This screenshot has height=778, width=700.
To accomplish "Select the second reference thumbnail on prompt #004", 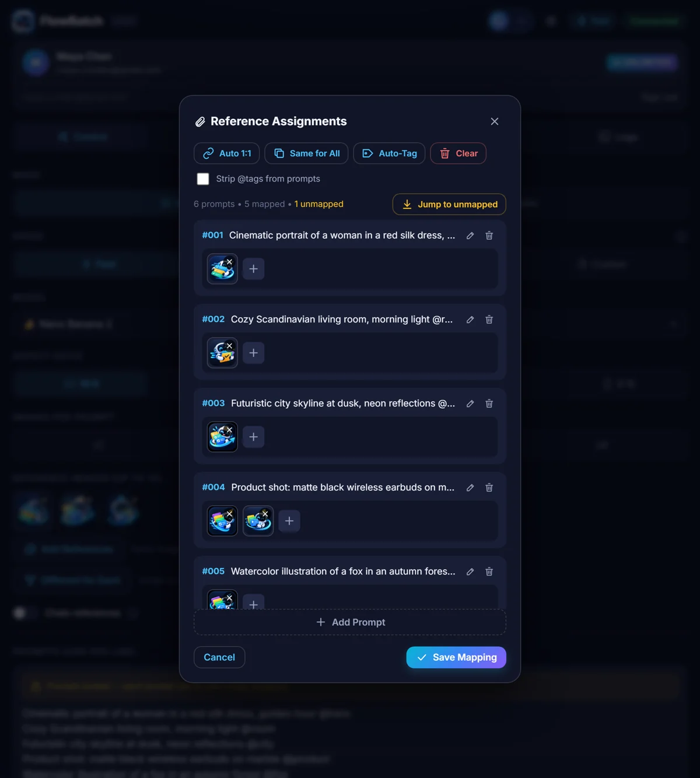I will (258, 521).
